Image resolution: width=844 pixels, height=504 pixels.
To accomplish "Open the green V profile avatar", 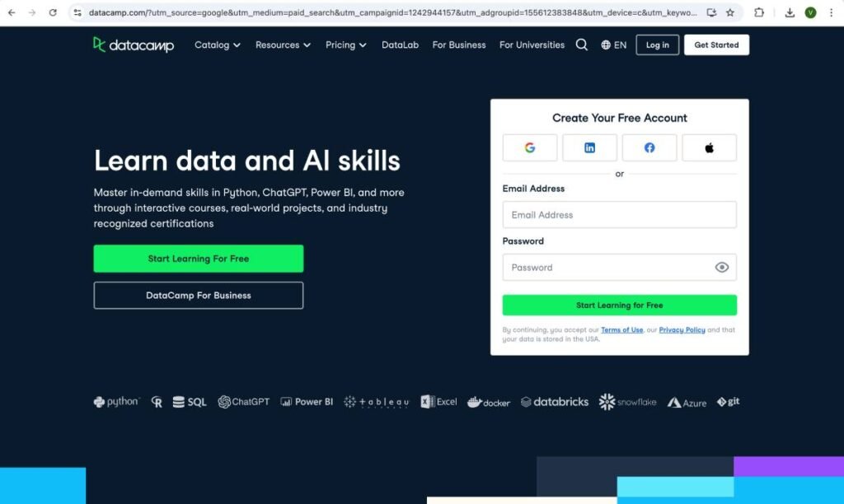I will click(x=811, y=12).
